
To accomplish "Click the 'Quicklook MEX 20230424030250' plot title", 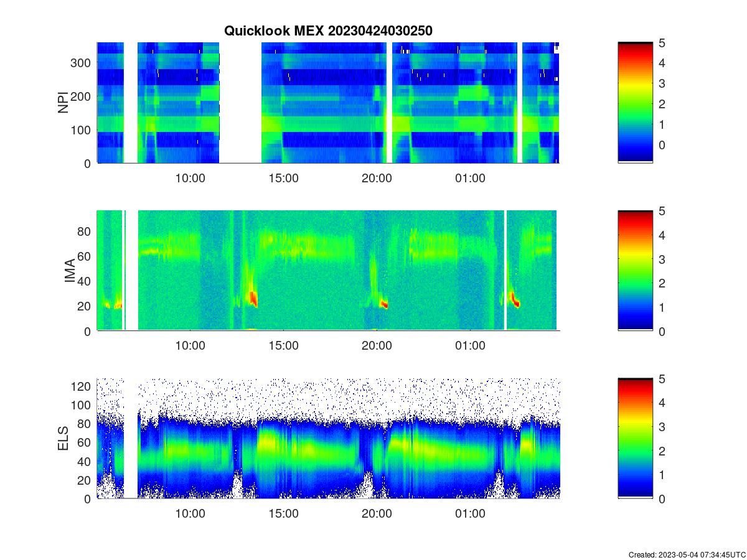I will point(328,30).
